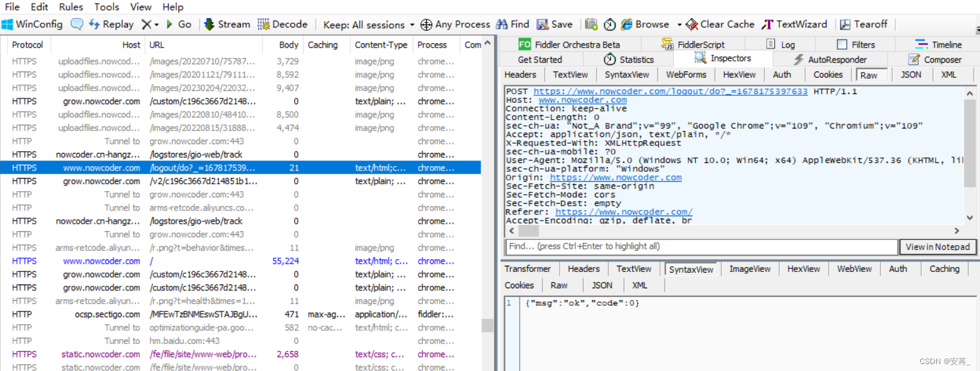Click the stopwatch timer icon in toolbar
The image size is (980, 371).
[x=610, y=24]
